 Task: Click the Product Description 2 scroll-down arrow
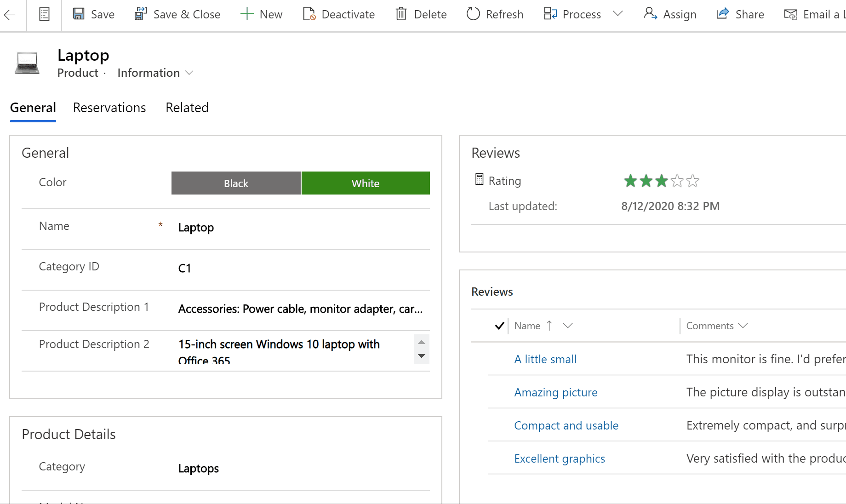(x=421, y=356)
